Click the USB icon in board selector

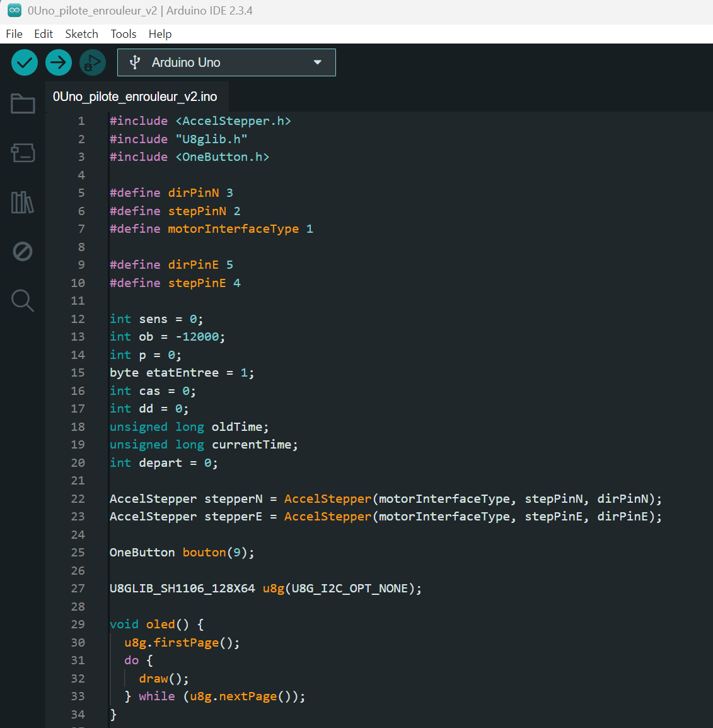click(x=134, y=62)
